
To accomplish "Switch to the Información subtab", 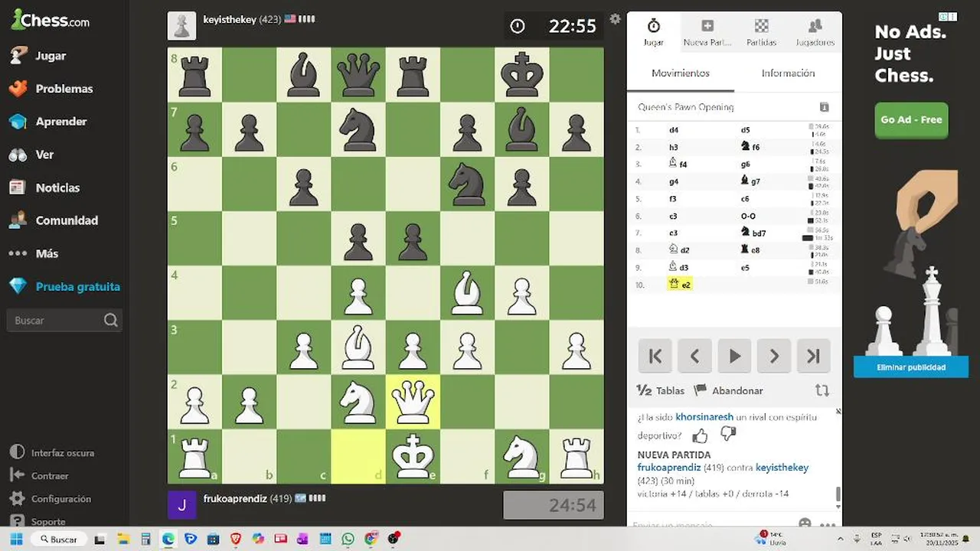I will click(x=788, y=73).
